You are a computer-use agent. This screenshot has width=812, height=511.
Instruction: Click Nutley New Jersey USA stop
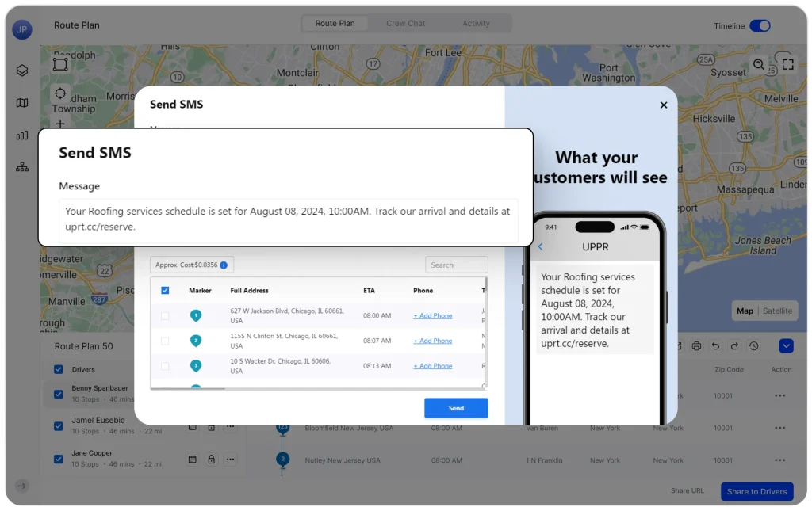pyautogui.click(x=343, y=460)
